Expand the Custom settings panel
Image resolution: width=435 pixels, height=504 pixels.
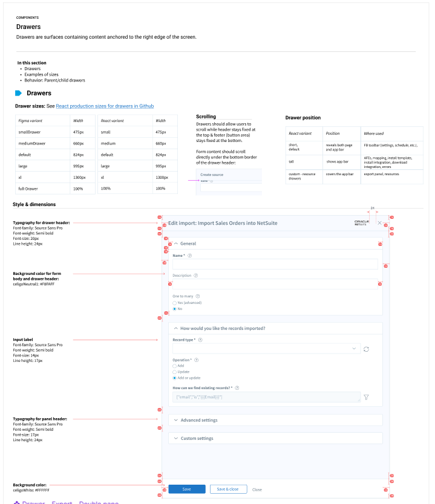(x=175, y=438)
